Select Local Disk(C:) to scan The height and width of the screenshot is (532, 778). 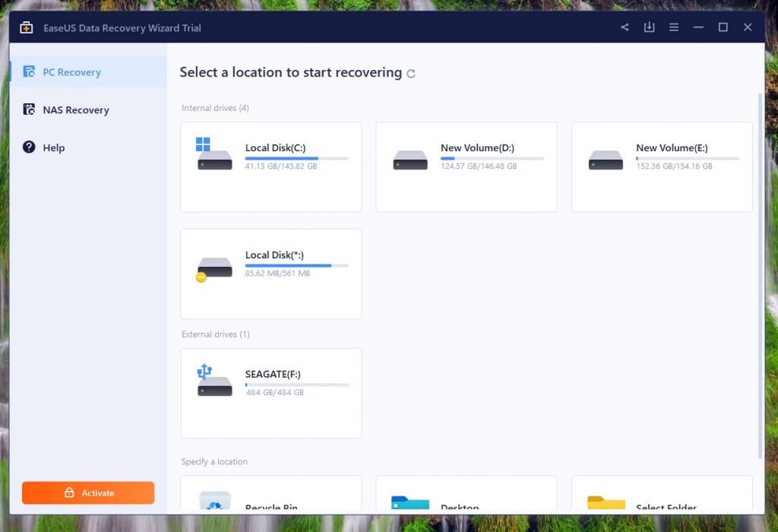click(x=270, y=166)
